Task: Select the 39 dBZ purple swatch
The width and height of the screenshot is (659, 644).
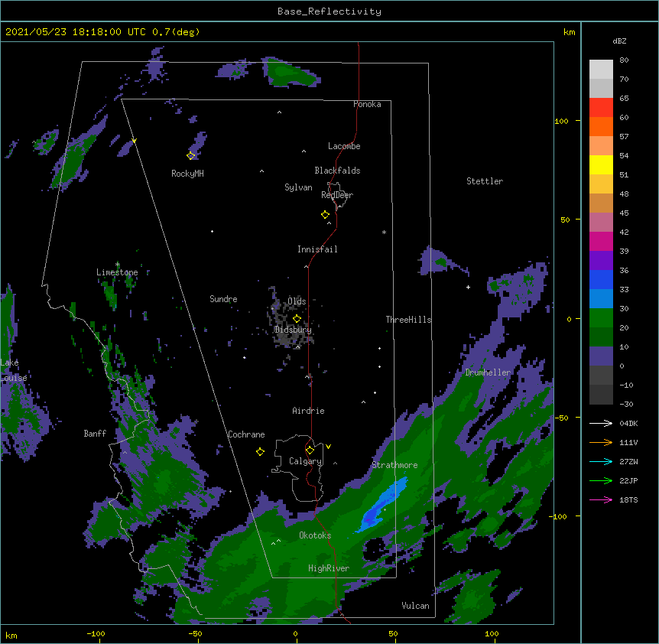Action: click(601, 261)
